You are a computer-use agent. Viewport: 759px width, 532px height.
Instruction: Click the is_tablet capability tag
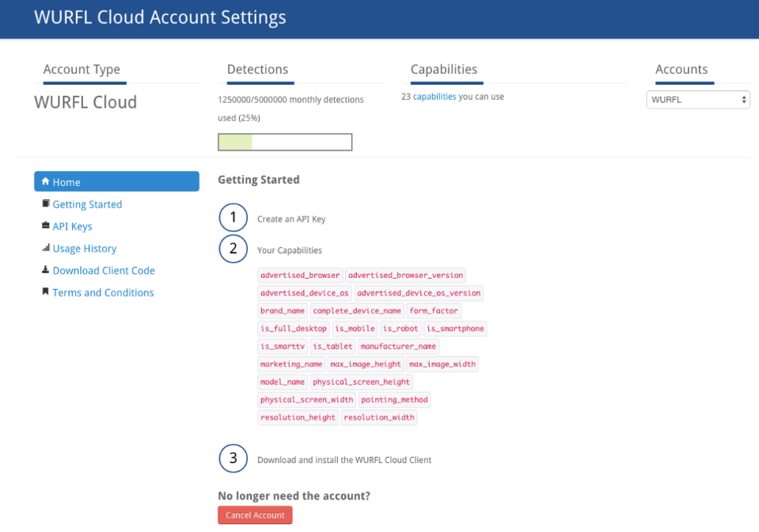click(332, 347)
